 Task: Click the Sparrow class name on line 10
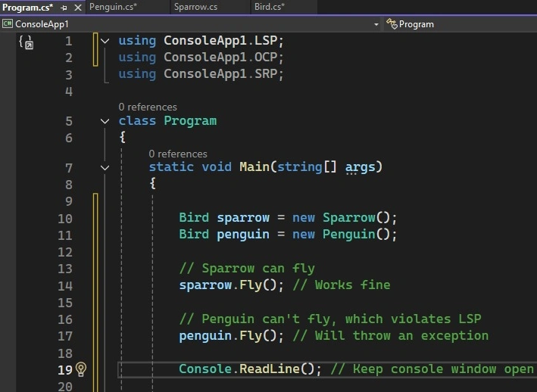(349, 217)
